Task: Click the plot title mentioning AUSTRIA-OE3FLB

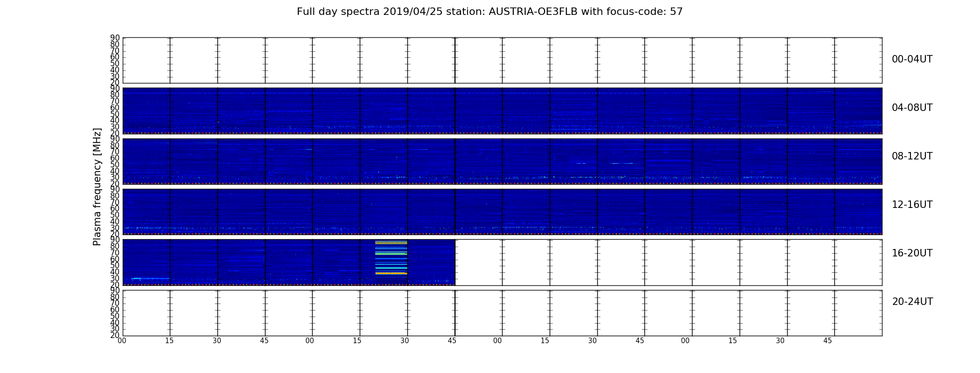Action: pyautogui.click(x=490, y=12)
